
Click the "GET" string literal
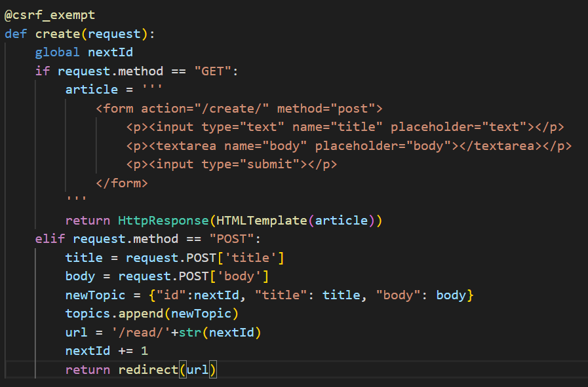pos(212,71)
